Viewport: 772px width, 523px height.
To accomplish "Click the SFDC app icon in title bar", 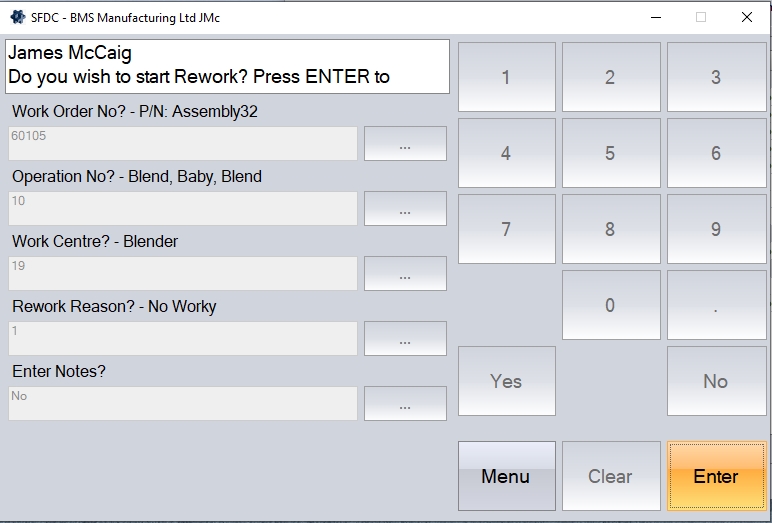I will (17, 17).
